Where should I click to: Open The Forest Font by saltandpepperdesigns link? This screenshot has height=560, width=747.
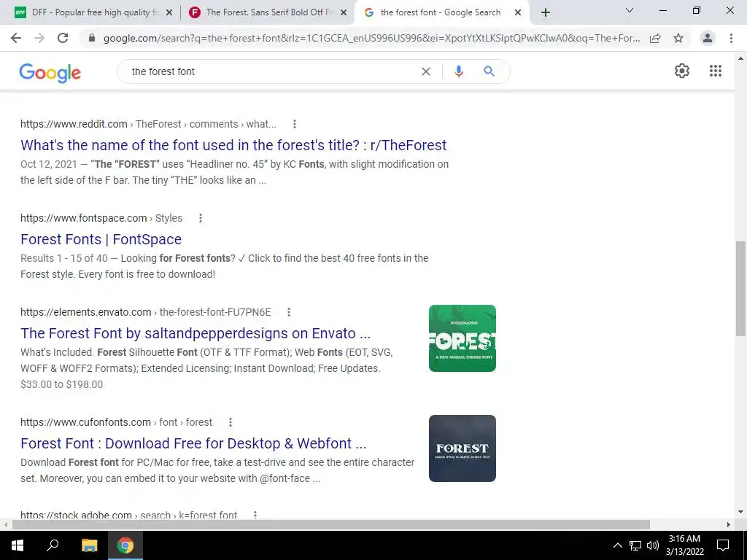[196, 333]
